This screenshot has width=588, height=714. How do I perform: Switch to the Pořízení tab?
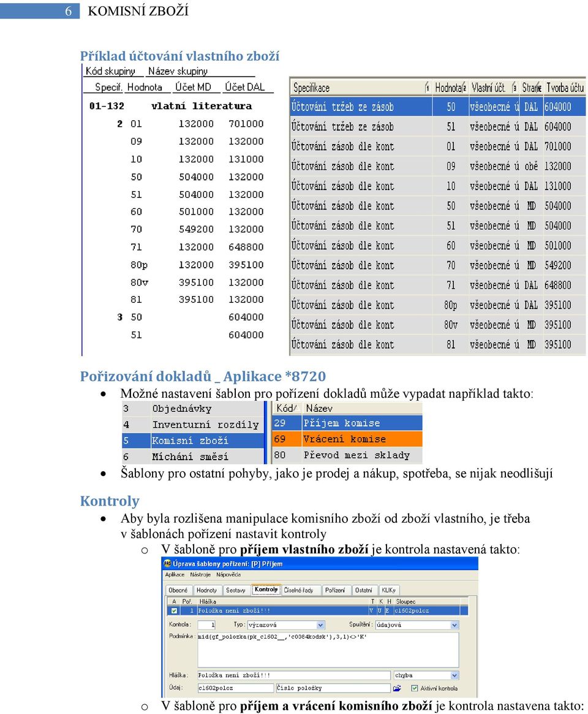point(335,590)
